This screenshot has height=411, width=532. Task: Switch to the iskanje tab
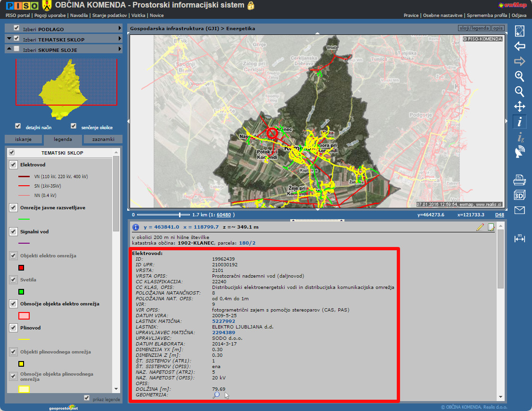click(23, 140)
